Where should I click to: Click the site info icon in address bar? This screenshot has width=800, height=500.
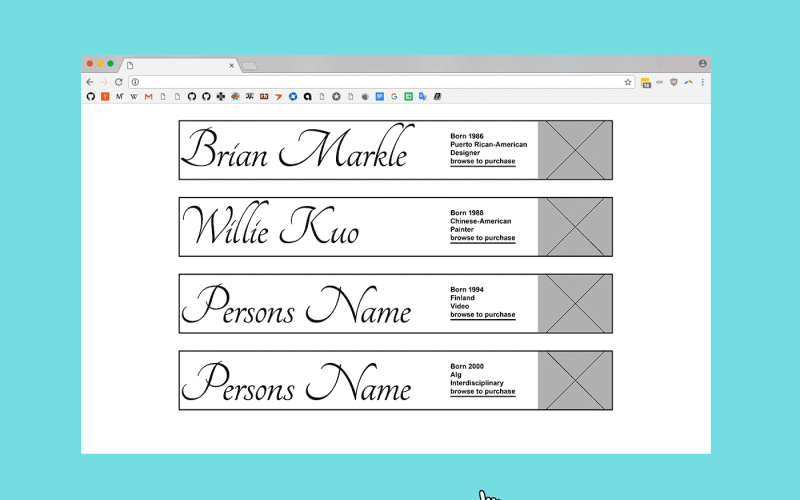click(x=135, y=82)
